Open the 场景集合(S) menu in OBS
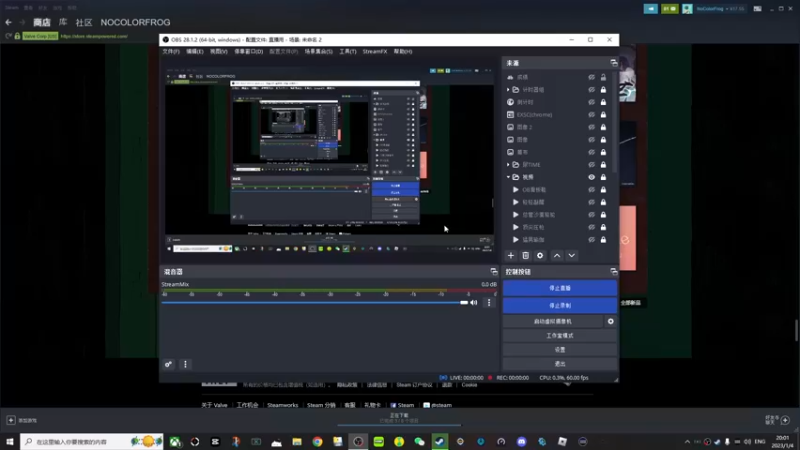This screenshot has width=800, height=450. (x=318, y=52)
